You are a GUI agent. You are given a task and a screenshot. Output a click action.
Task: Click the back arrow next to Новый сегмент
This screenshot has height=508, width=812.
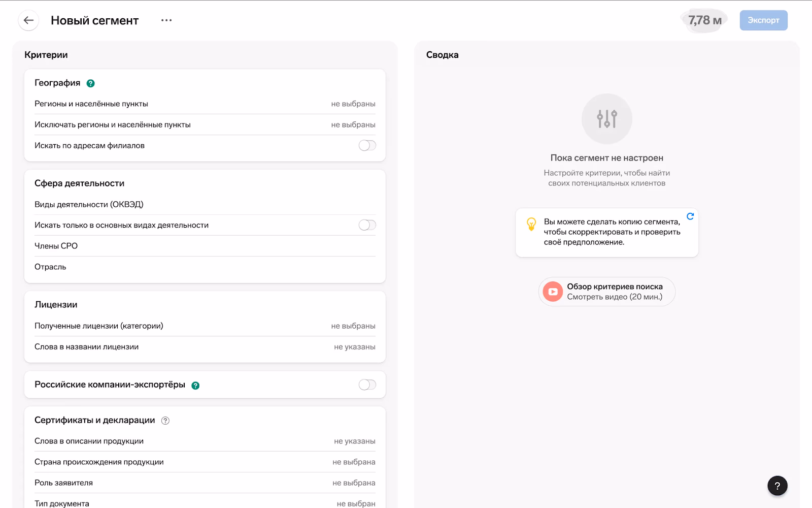click(28, 20)
